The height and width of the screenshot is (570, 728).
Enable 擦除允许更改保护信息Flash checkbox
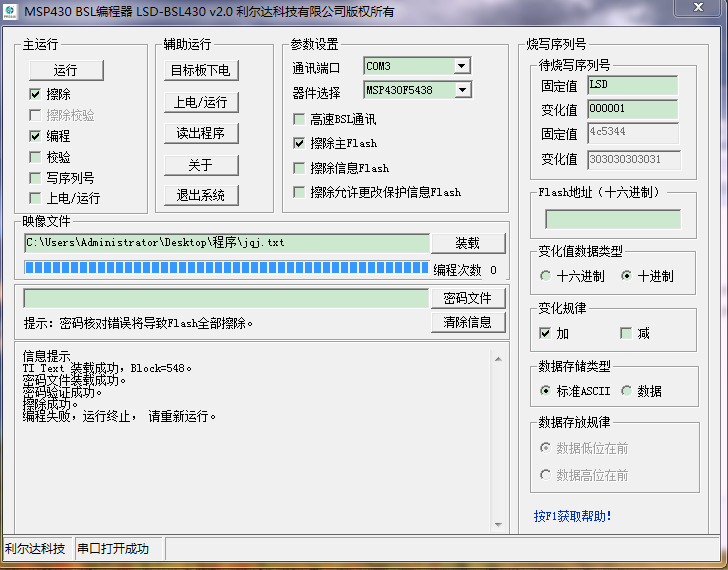(x=299, y=192)
